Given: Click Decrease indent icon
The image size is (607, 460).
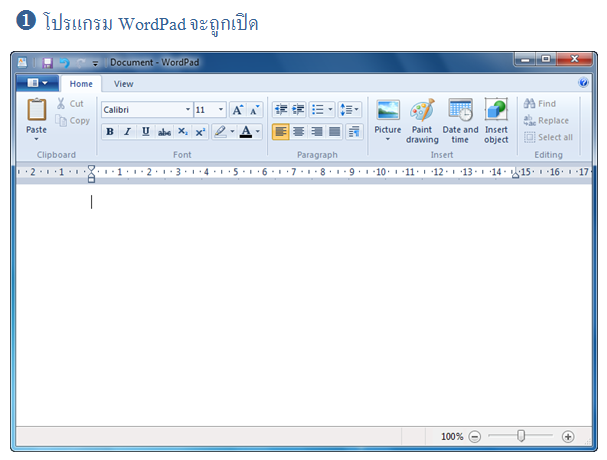Looking at the screenshot, I should click(281, 110).
